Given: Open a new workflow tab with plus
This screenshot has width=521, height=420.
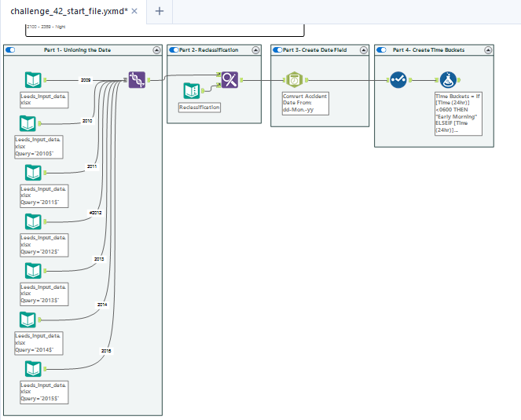Looking at the screenshot, I should (x=160, y=11).
